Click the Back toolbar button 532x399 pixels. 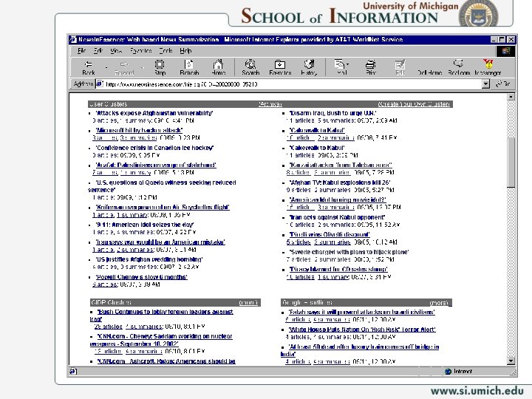click(88, 67)
